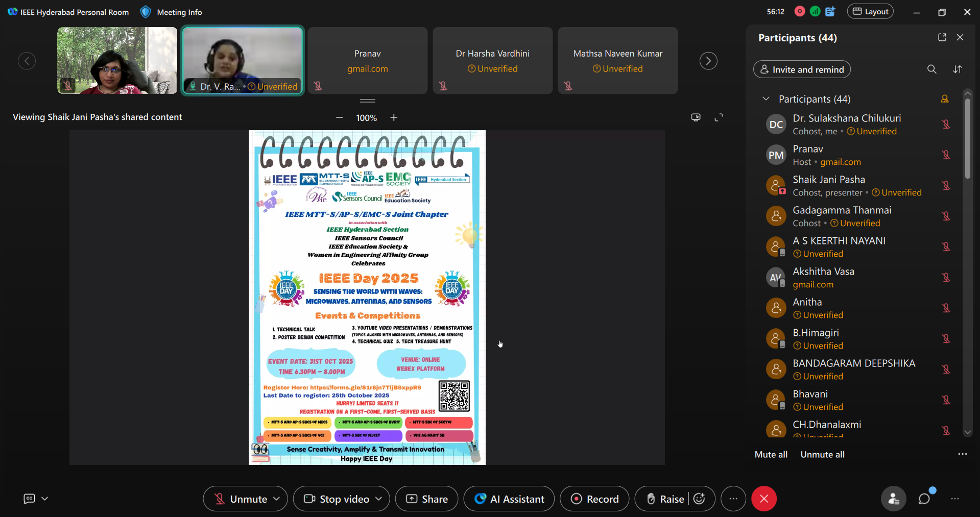
Task: Open the chat panel icon
Action: [924, 499]
